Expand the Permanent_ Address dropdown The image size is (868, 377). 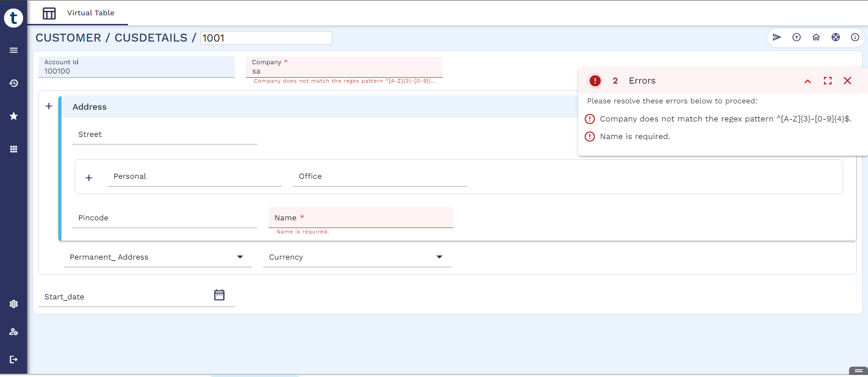(240, 257)
